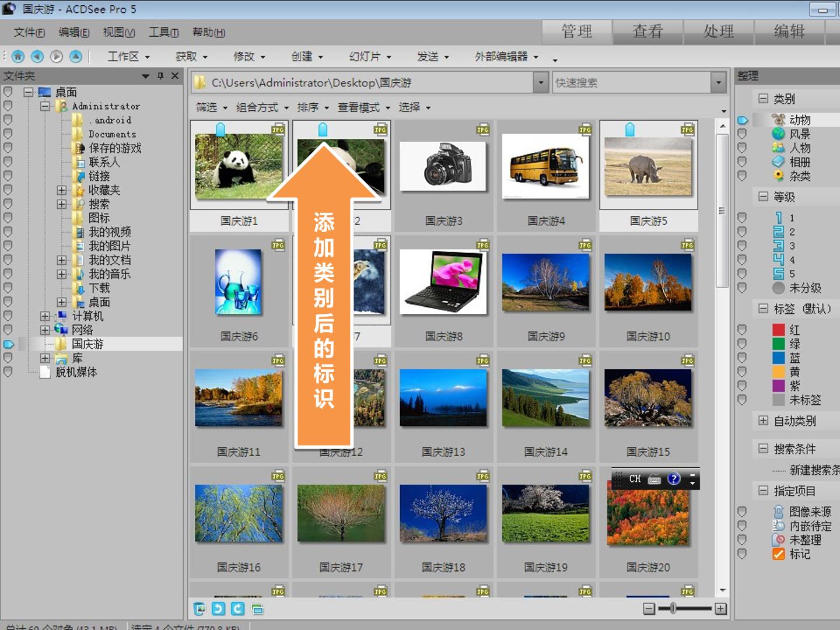This screenshot has height=630, width=840.
Task: Toggle the folder marker beside 脱机媒体
Action: (x=8, y=372)
